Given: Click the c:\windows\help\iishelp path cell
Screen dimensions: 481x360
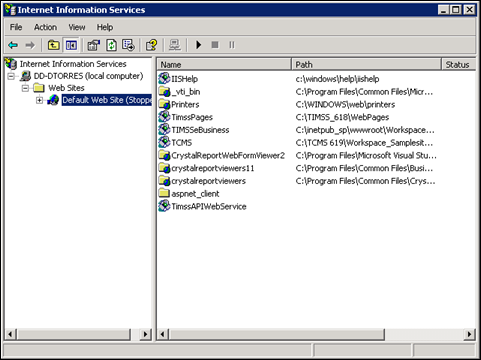Looking at the screenshot, I should [x=337, y=79].
